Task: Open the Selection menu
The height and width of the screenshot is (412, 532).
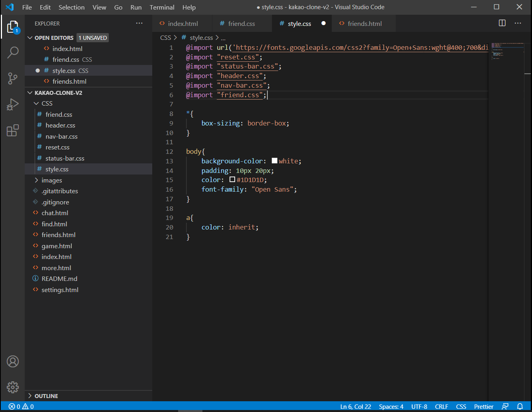Action: [x=71, y=7]
